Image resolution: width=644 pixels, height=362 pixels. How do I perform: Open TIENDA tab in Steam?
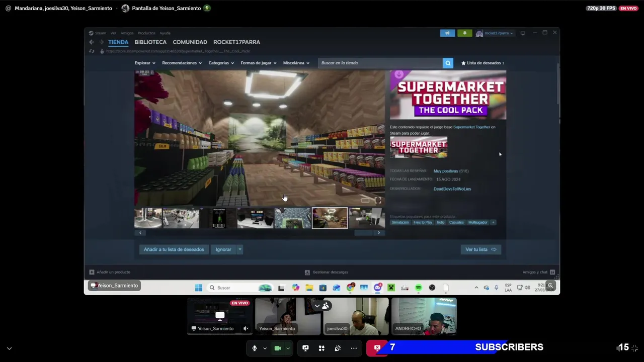coord(118,42)
